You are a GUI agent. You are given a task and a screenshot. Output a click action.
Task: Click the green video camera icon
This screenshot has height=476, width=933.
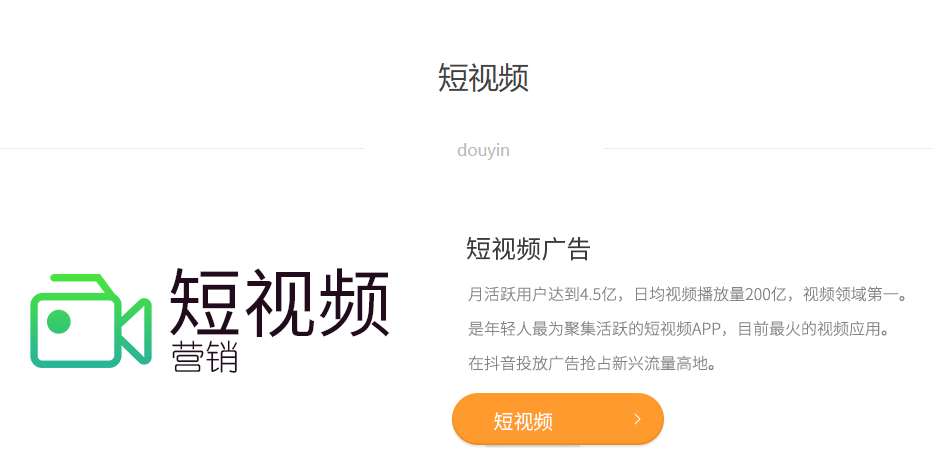(90, 321)
